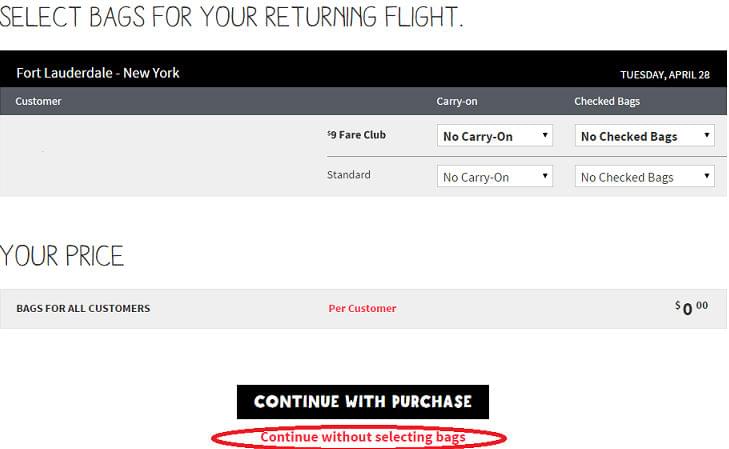The image size is (729, 449).
Task: Choose Continue without selecting bags link
Action: 363,437
